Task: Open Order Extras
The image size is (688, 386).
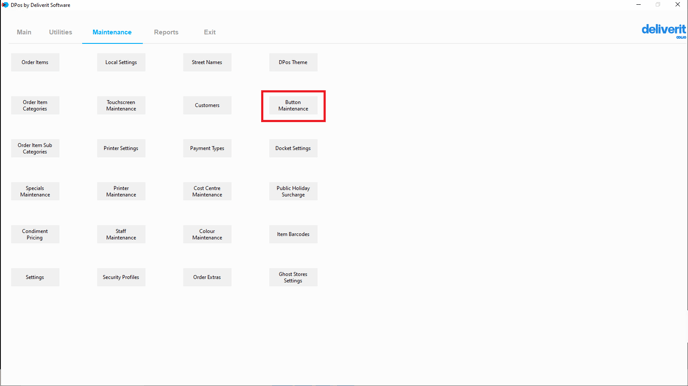Action: 207,277
